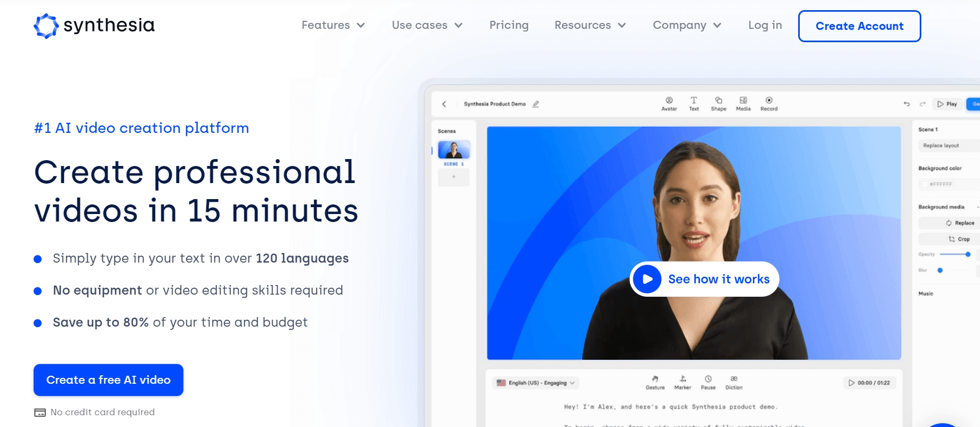Click the undo arrow in the editor
980x427 pixels.
click(x=906, y=104)
